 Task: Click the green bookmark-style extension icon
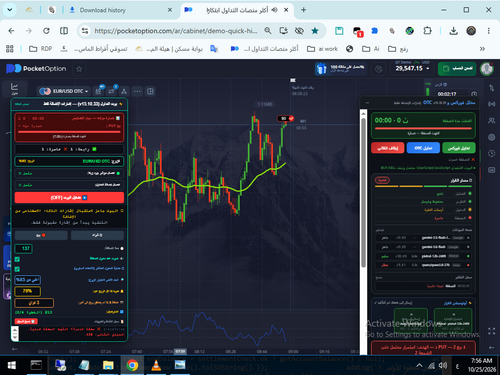[339, 31]
